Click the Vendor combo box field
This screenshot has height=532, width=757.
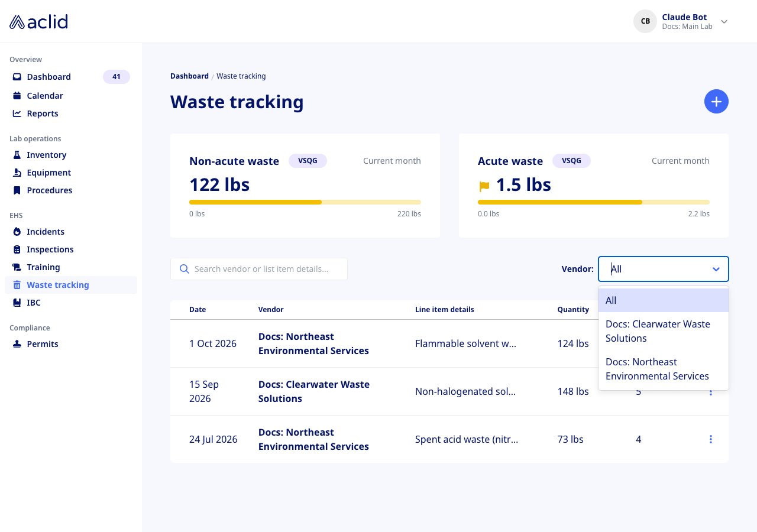(664, 269)
